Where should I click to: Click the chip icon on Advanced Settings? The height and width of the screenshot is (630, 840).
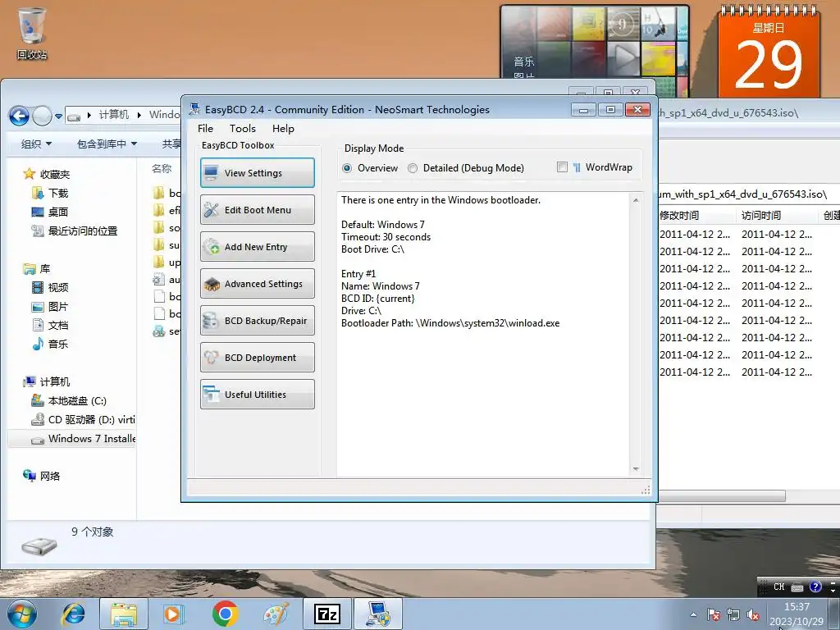tap(212, 284)
